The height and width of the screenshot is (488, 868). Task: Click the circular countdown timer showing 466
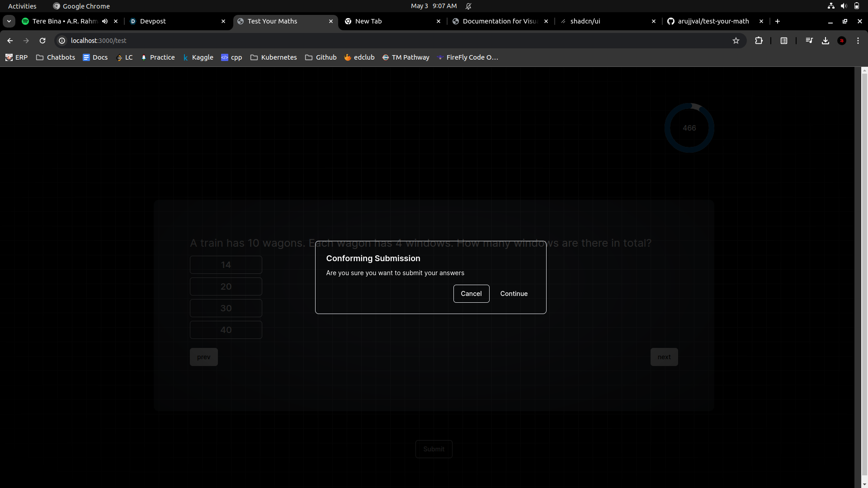pos(689,128)
